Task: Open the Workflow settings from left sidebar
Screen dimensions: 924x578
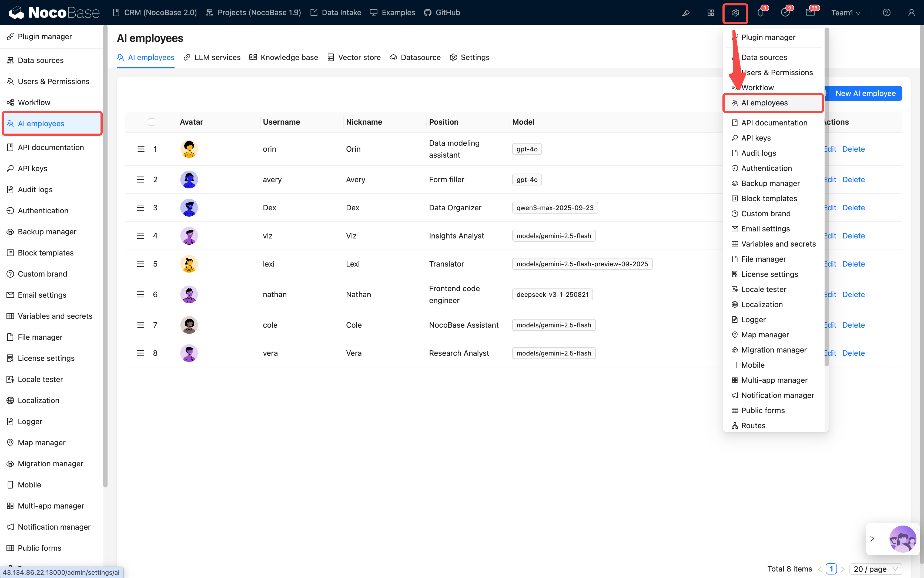Action: 34,102
